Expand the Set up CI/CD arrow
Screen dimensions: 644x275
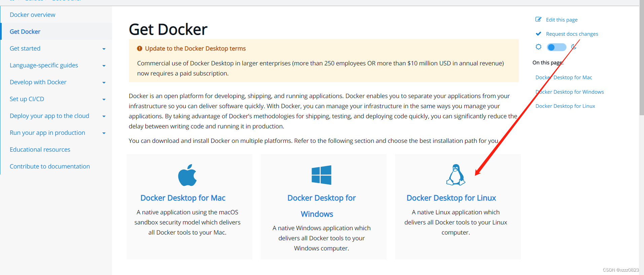tap(104, 99)
